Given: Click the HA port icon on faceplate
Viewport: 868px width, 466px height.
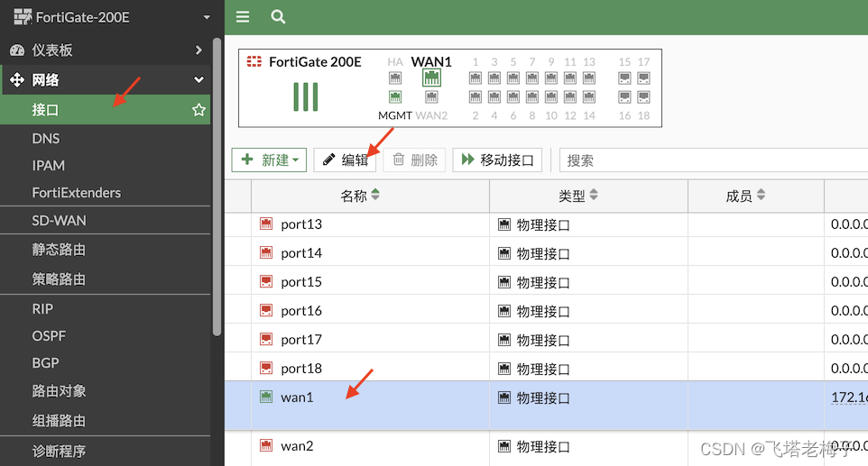Looking at the screenshot, I should (394, 78).
